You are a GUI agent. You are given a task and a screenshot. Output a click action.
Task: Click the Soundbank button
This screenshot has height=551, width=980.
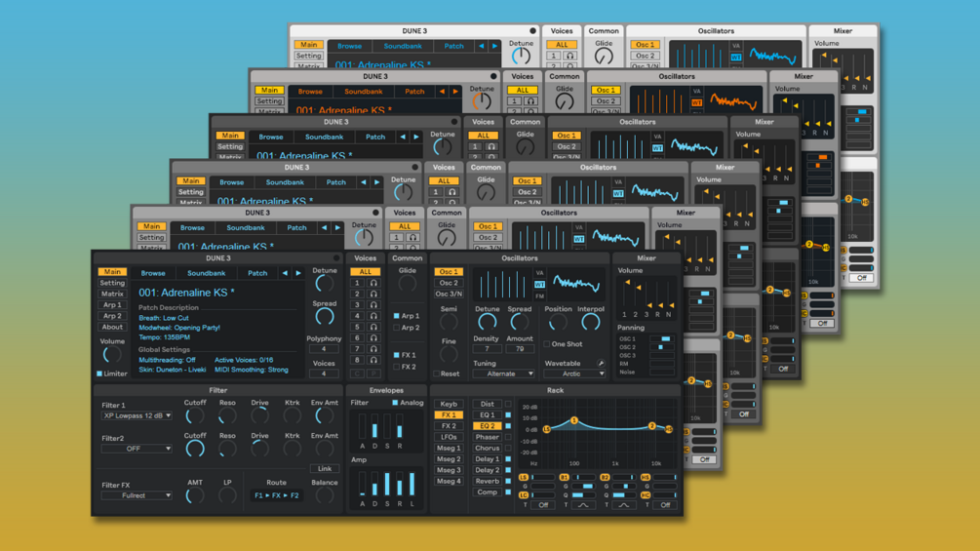207,273
